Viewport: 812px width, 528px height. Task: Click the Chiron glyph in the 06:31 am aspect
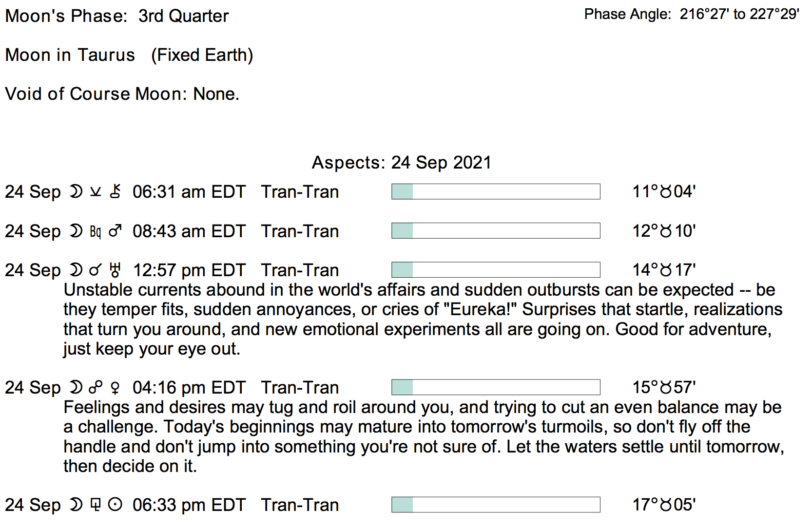click(x=115, y=191)
